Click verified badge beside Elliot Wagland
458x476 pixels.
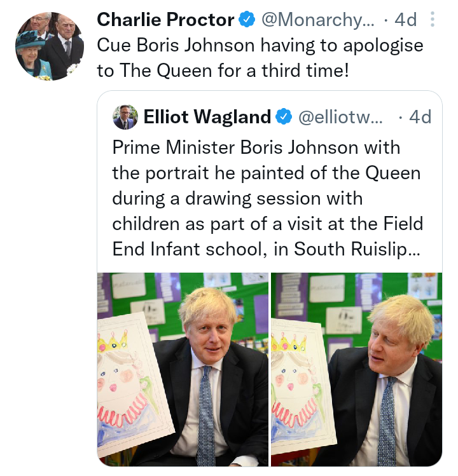coord(283,117)
